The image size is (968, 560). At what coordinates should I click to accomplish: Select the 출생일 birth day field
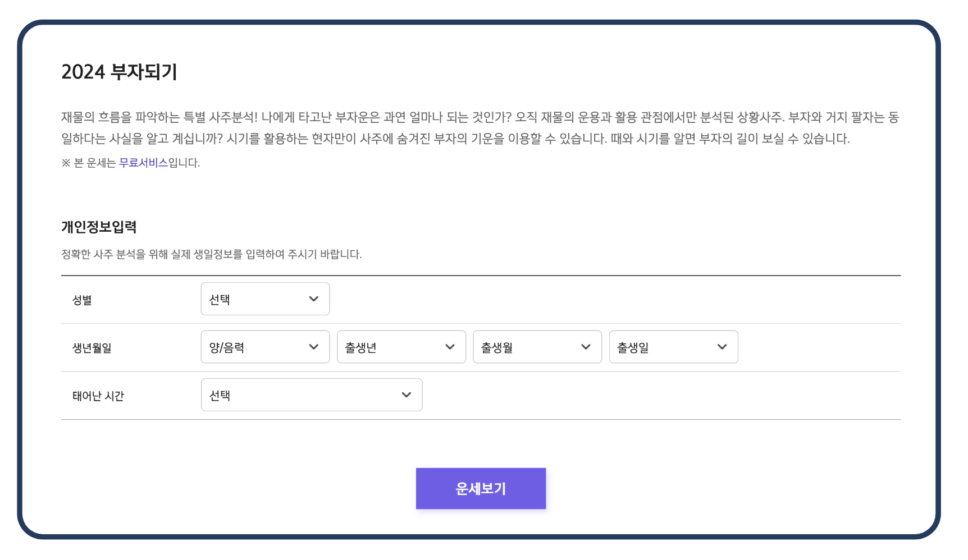[673, 347]
